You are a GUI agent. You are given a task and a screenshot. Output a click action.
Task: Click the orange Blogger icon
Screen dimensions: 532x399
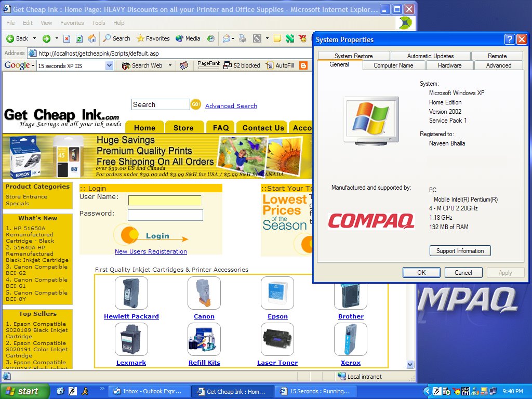303,65
